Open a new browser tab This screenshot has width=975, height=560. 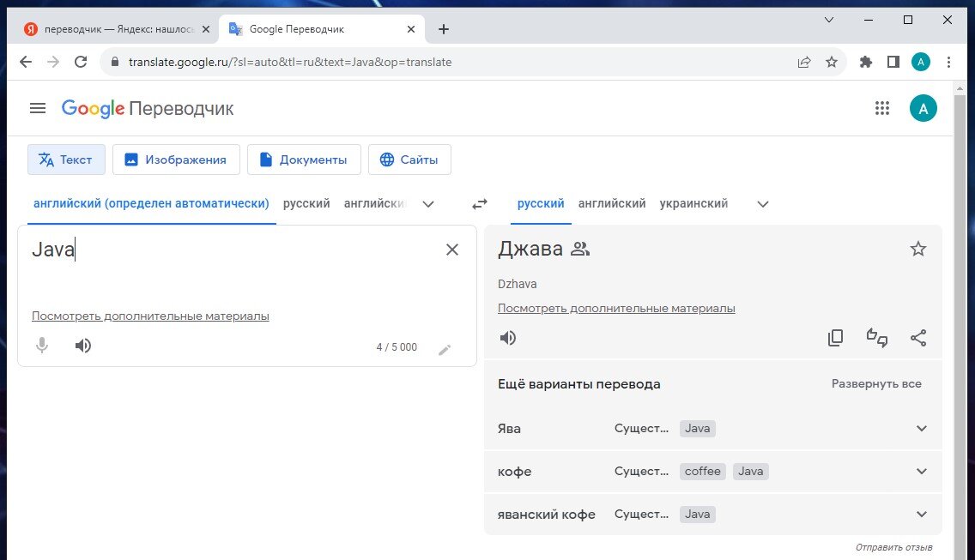click(x=444, y=29)
